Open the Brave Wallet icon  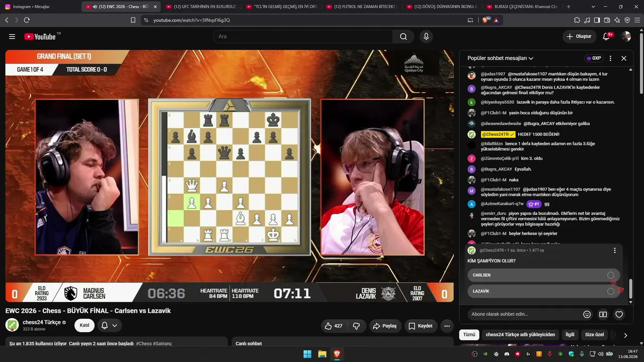tap(607, 20)
